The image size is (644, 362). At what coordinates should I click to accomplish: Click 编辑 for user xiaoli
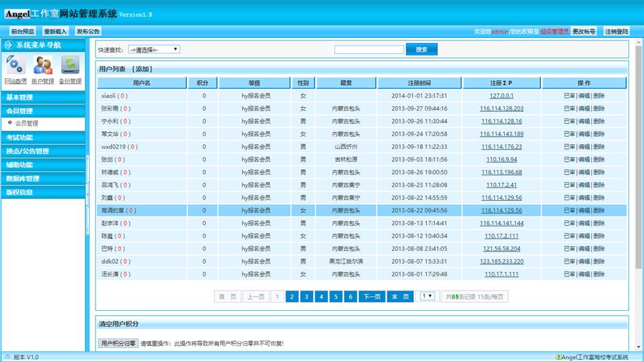tap(584, 96)
